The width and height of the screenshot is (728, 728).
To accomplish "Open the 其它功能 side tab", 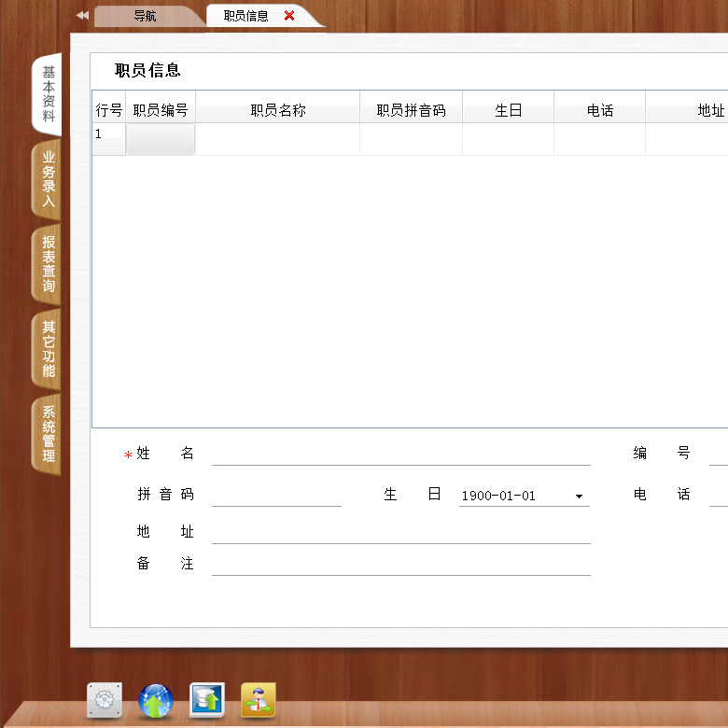I will pyautogui.click(x=48, y=349).
